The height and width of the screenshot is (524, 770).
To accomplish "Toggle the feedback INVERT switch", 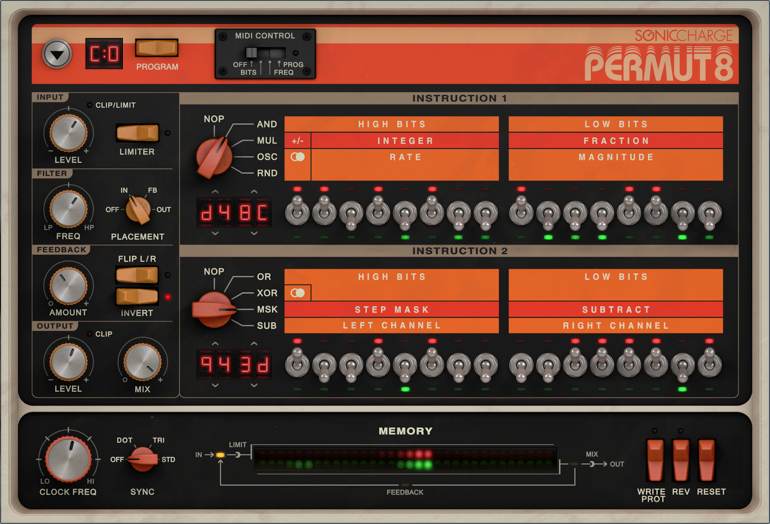I will tap(137, 296).
